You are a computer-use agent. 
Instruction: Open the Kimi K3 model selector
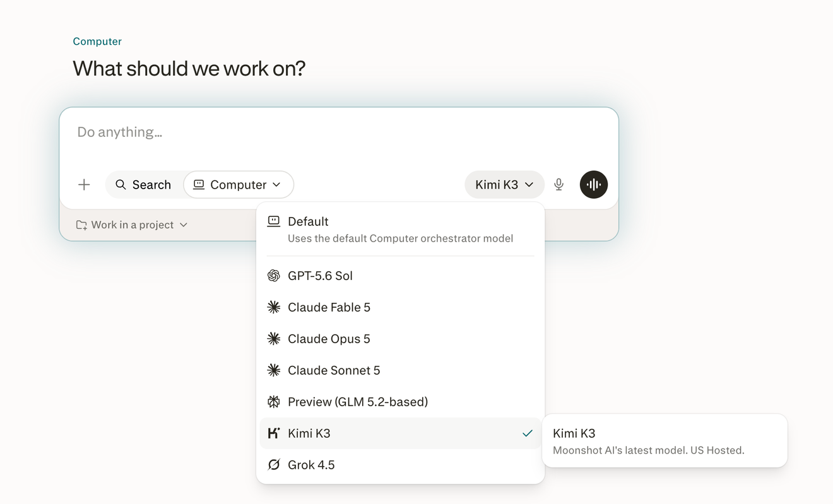[x=504, y=185]
